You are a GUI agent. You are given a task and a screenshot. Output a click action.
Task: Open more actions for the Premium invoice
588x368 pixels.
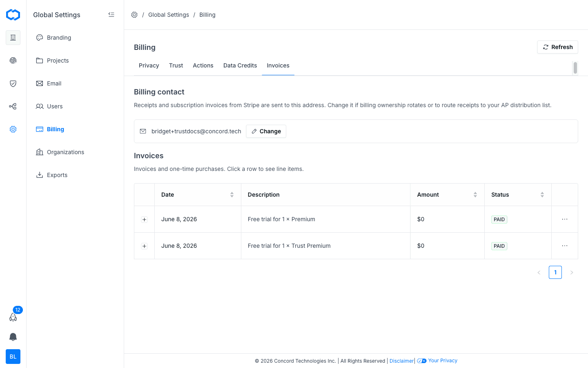(565, 219)
